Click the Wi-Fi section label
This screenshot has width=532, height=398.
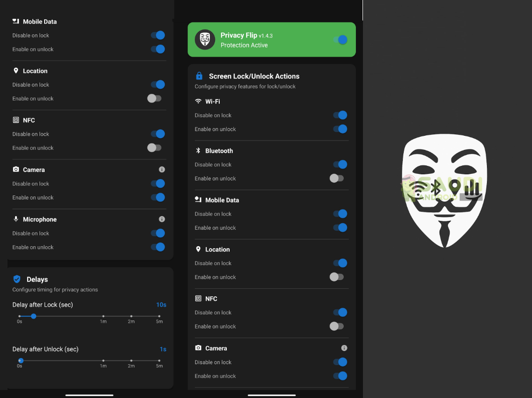(213, 101)
